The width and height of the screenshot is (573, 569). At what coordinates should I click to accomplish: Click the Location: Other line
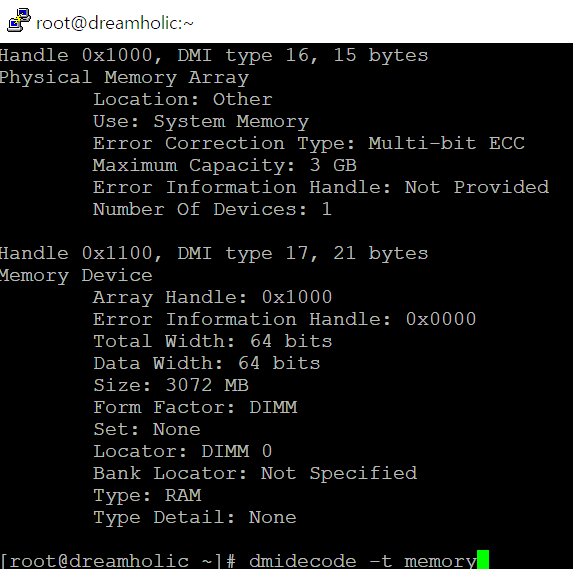[x=183, y=99]
